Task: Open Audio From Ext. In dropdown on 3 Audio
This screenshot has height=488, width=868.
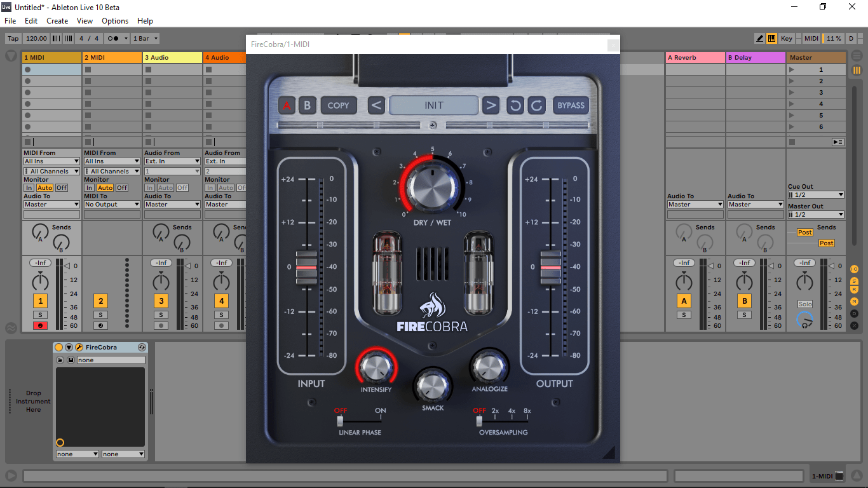Action: coord(172,161)
